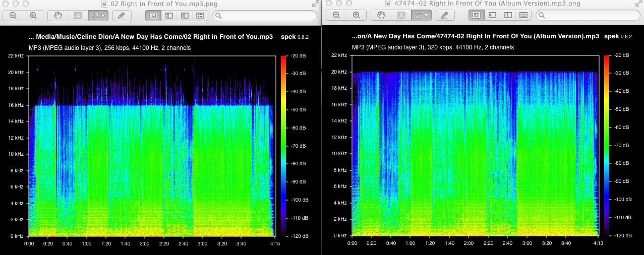The image size is (644, 255).
Task: Enter full screen in the right Preview window
Action: pyautogui.click(x=638, y=4)
